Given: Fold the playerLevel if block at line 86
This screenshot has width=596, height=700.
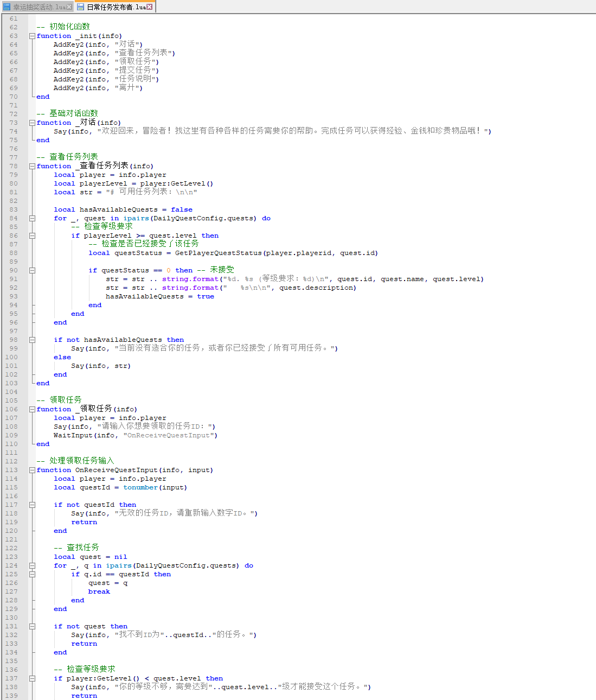Looking at the screenshot, I should click(32, 236).
